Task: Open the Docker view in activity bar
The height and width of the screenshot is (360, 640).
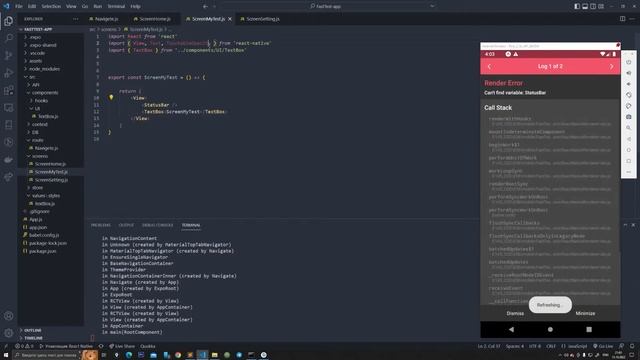Action: pyautogui.click(x=9, y=160)
